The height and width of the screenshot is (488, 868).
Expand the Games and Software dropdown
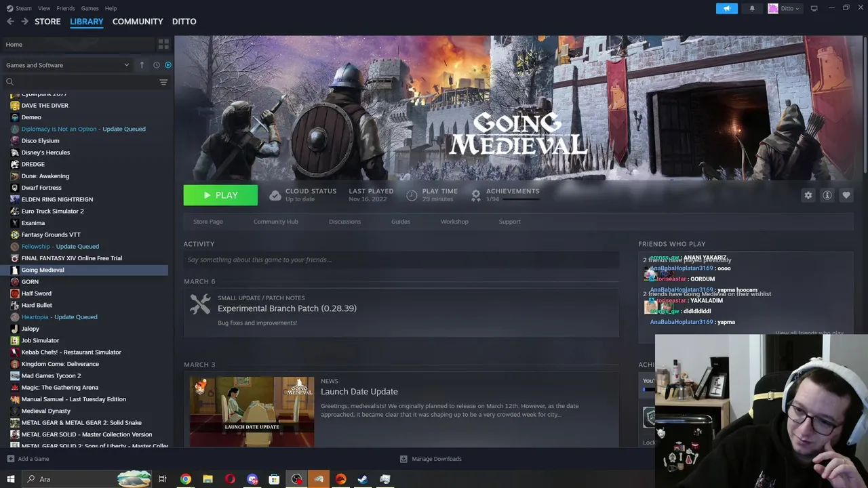(x=68, y=65)
